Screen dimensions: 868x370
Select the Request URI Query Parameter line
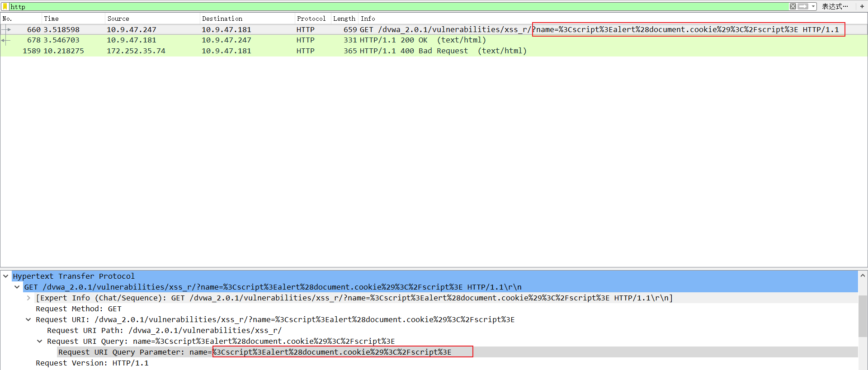pos(255,352)
